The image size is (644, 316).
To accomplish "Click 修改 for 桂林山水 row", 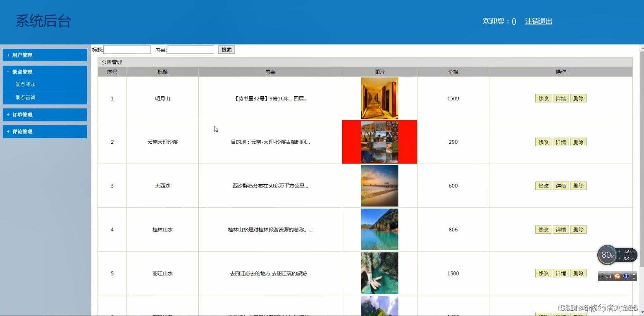I will (543, 230).
